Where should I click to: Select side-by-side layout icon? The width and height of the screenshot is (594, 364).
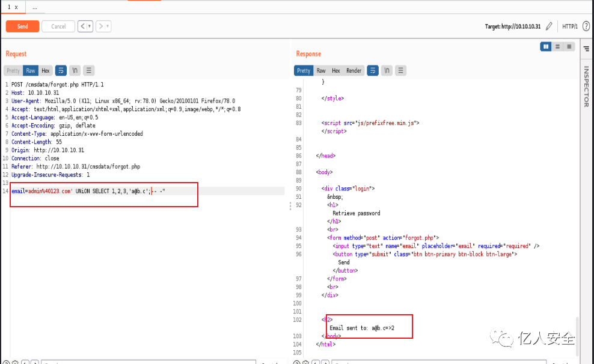(546, 46)
